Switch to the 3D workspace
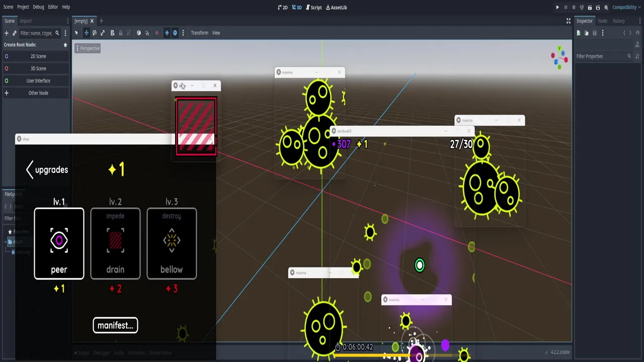 (x=297, y=8)
